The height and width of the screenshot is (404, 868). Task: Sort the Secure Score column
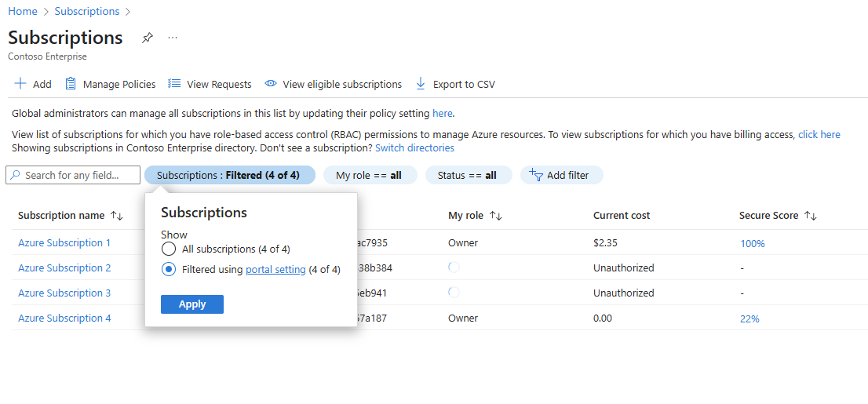click(x=811, y=216)
